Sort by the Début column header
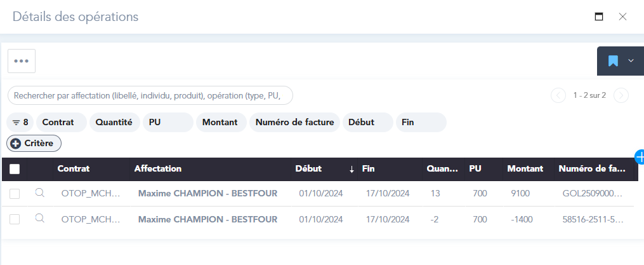Viewport: 644px width, 265px height. point(308,169)
